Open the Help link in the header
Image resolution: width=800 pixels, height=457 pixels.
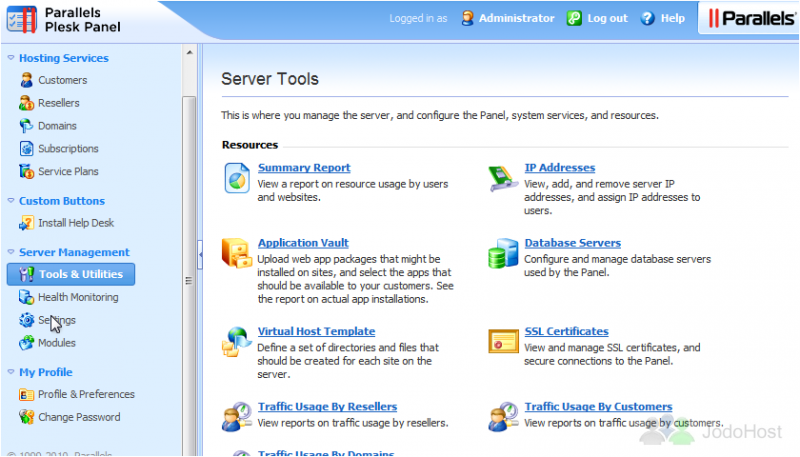coord(672,18)
